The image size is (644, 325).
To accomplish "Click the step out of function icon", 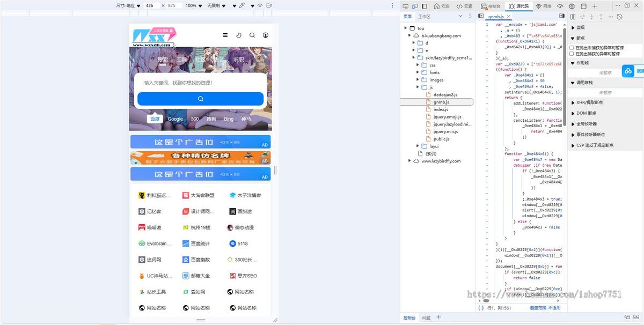I will point(601,17).
